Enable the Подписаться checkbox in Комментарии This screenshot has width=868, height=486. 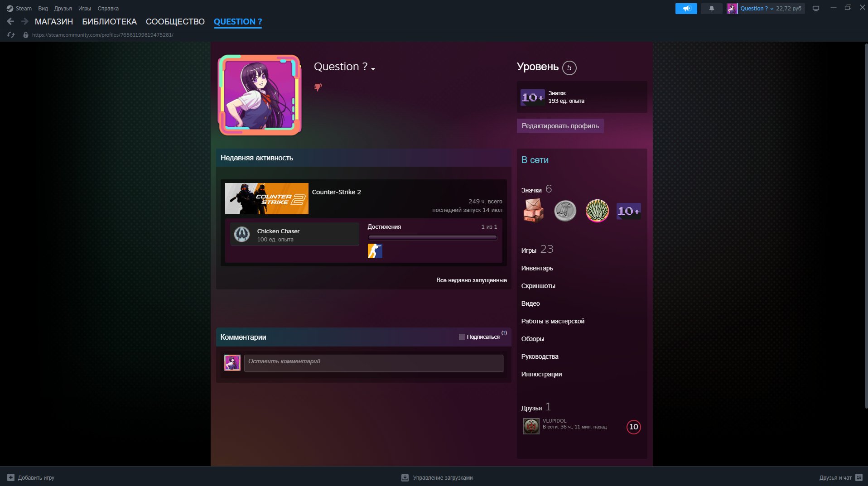pos(462,337)
